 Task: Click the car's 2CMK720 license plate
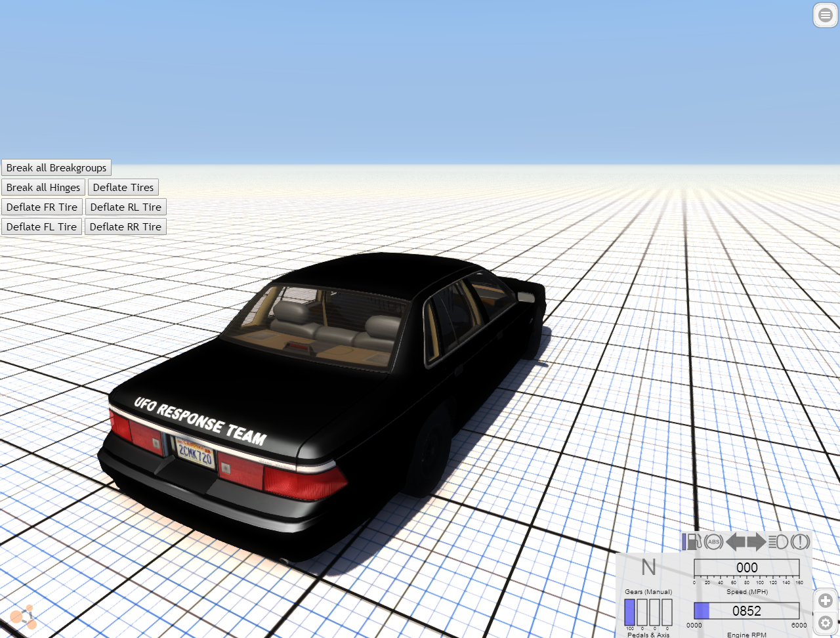195,453
